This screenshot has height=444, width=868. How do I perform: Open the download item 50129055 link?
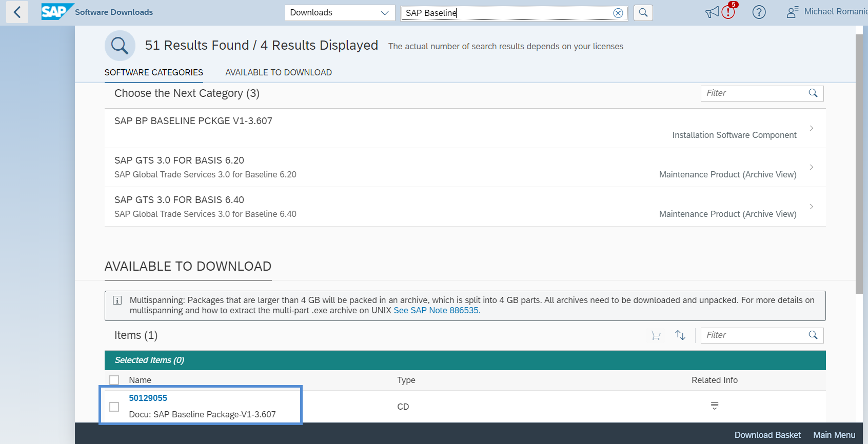tap(148, 398)
